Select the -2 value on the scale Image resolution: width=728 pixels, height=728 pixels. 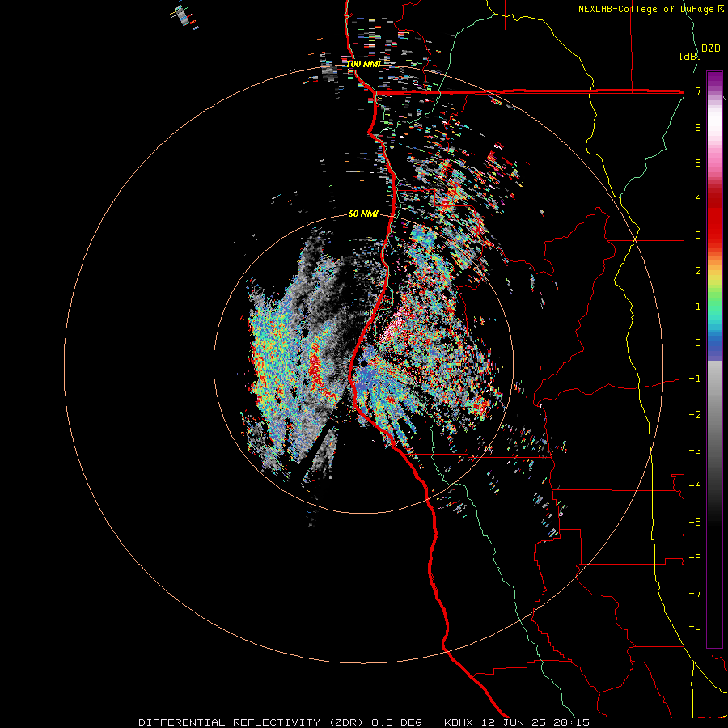pyautogui.click(x=695, y=415)
